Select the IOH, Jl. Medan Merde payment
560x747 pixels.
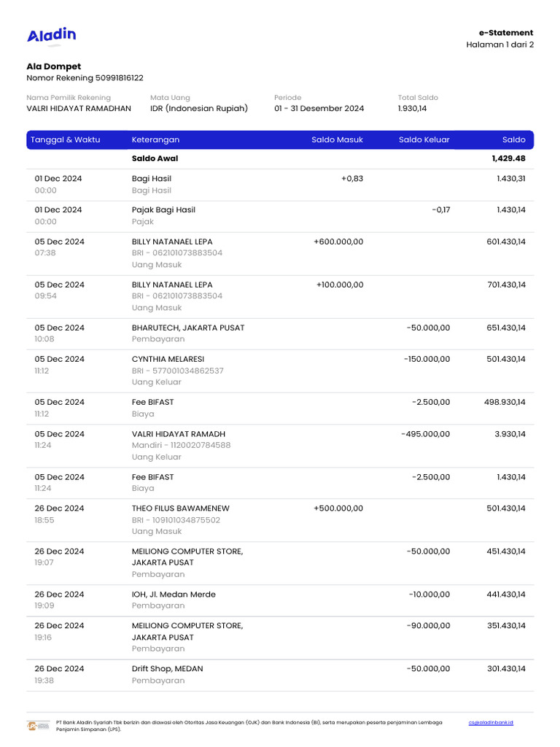pyautogui.click(x=174, y=594)
